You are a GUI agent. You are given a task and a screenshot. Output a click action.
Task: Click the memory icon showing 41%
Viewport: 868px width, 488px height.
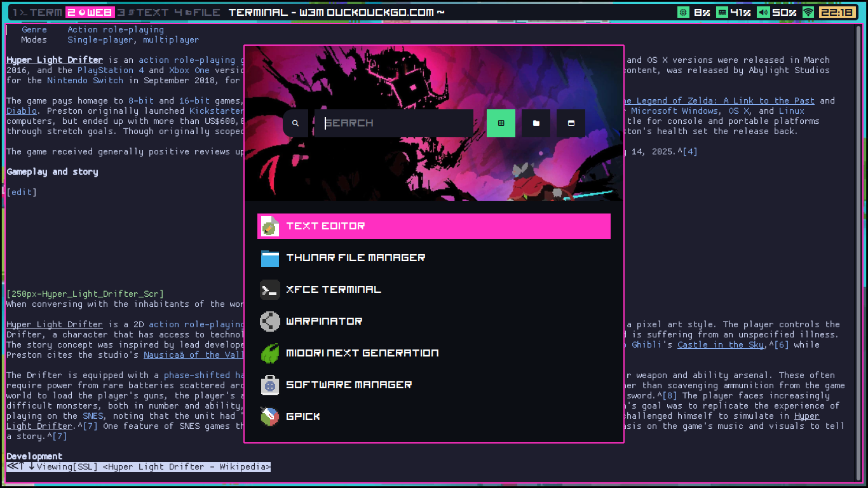(722, 12)
